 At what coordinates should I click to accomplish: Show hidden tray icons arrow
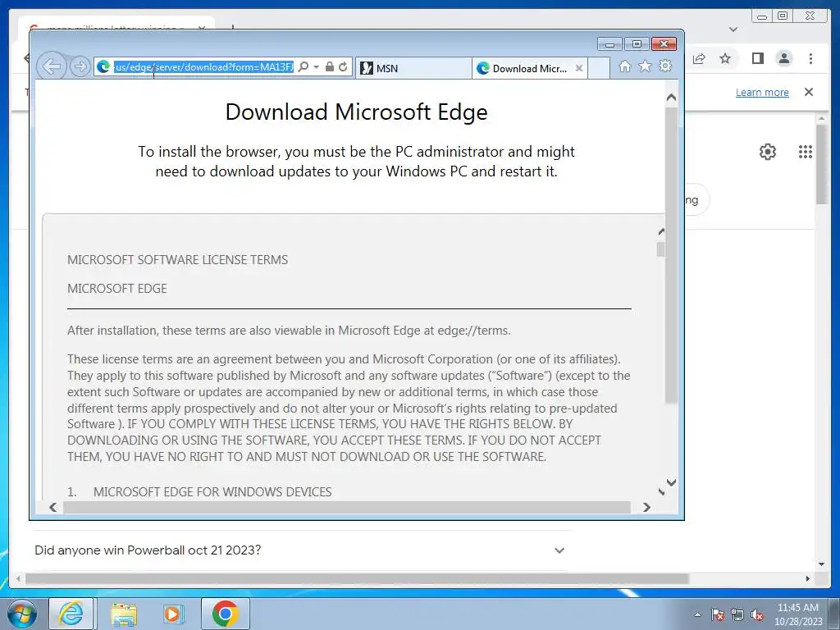[697, 614]
